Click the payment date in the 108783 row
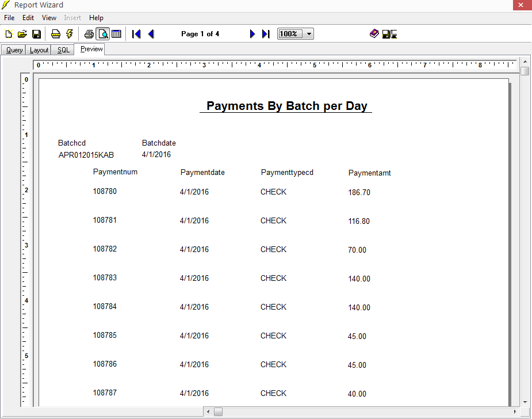The width and height of the screenshot is (532, 419). click(194, 279)
